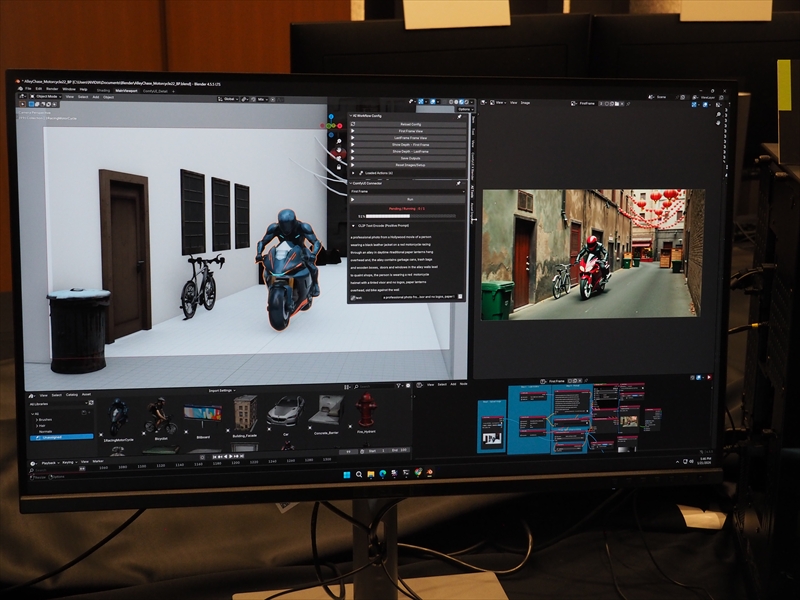The height and width of the screenshot is (600, 800).
Task: Click the pin icon on ComfyUI Connector panel
Action: tap(458, 183)
